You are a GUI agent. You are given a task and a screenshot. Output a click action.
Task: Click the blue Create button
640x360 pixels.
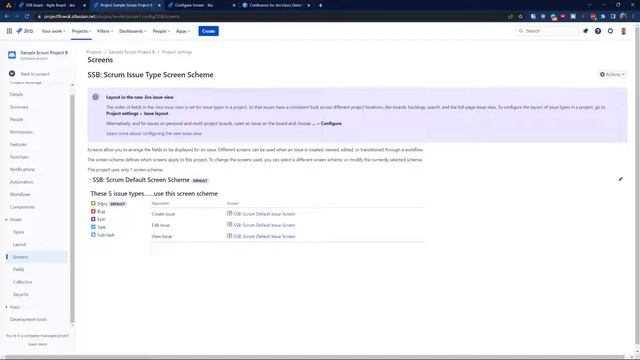208,31
